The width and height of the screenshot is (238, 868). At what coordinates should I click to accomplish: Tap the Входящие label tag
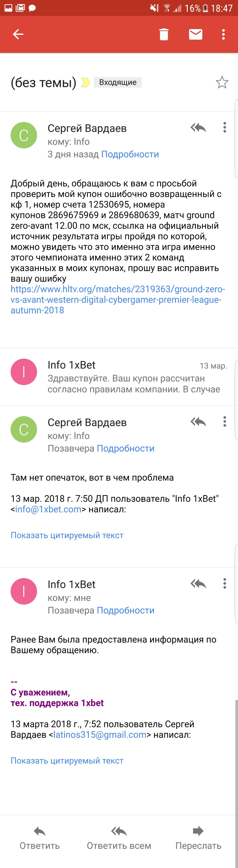pos(118,82)
